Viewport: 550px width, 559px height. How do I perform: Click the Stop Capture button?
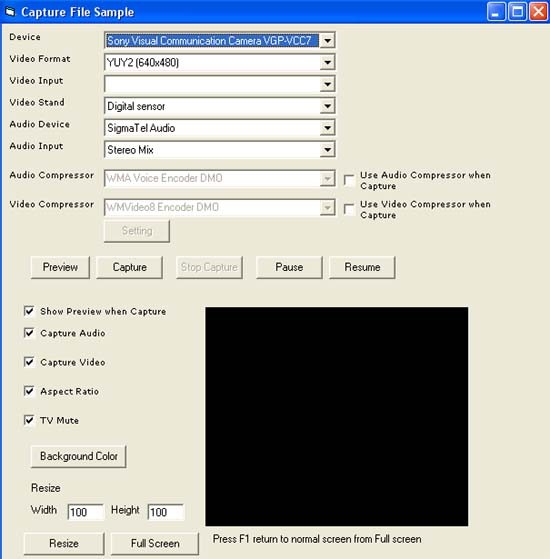(x=209, y=267)
